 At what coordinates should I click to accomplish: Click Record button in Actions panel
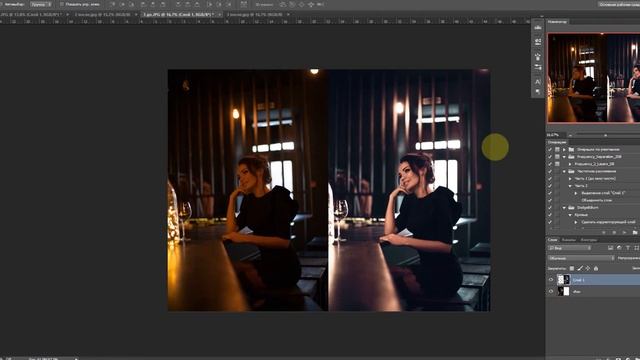click(x=614, y=233)
